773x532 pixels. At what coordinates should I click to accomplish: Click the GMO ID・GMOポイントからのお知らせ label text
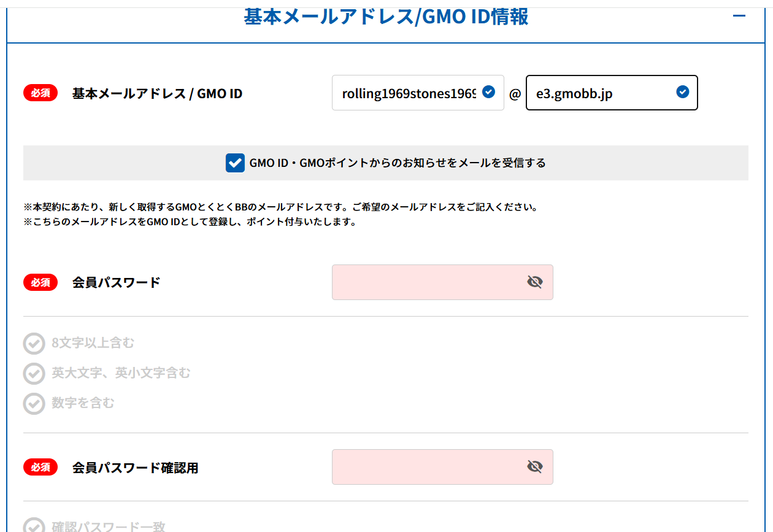tap(398, 163)
